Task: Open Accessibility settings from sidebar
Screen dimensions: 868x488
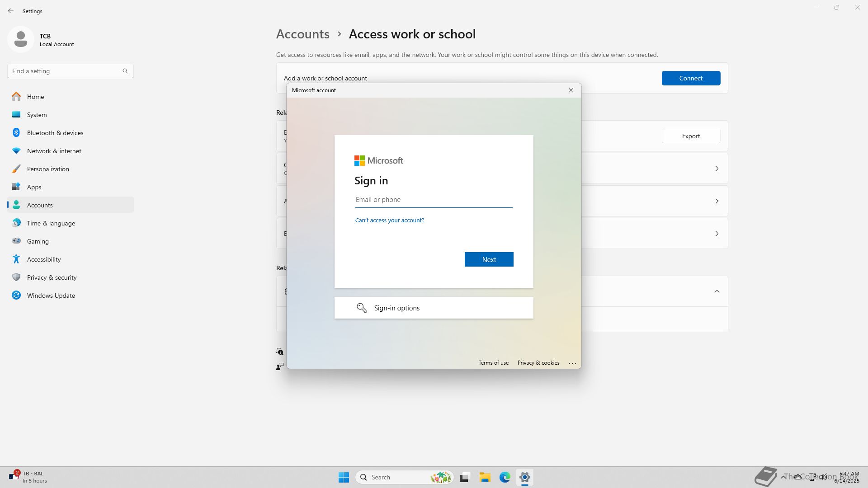Action: (x=43, y=259)
